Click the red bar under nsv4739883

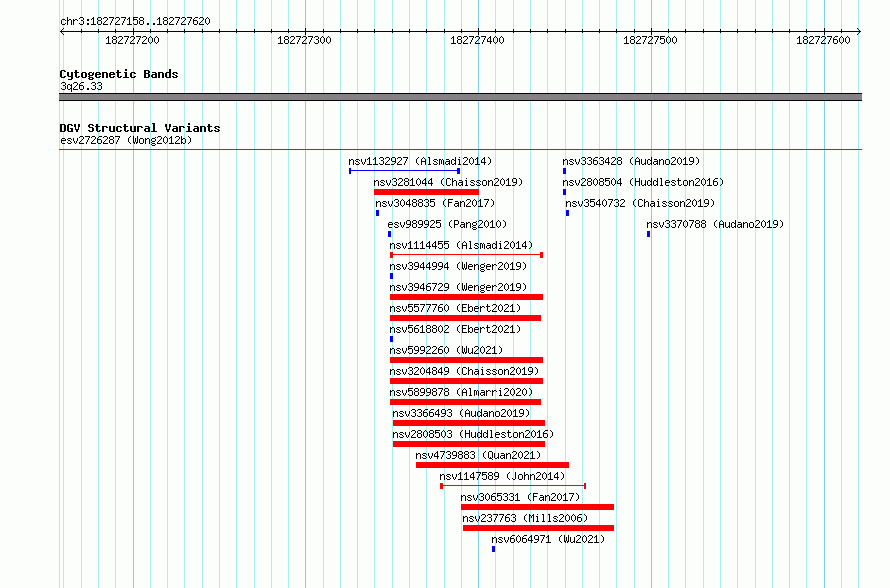tap(492, 465)
